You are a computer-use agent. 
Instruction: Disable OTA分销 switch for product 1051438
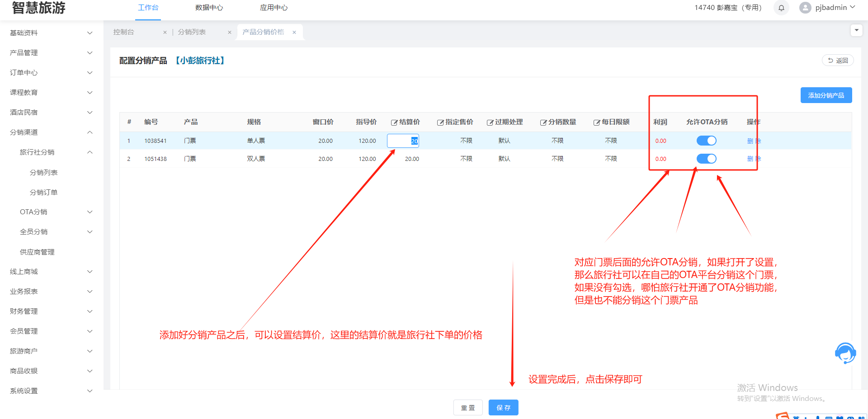706,159
